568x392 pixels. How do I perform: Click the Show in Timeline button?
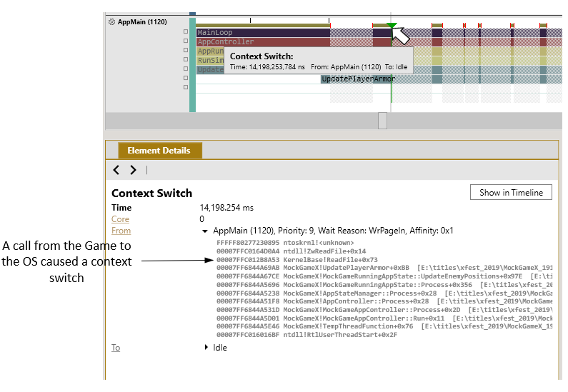pos(511,192)
